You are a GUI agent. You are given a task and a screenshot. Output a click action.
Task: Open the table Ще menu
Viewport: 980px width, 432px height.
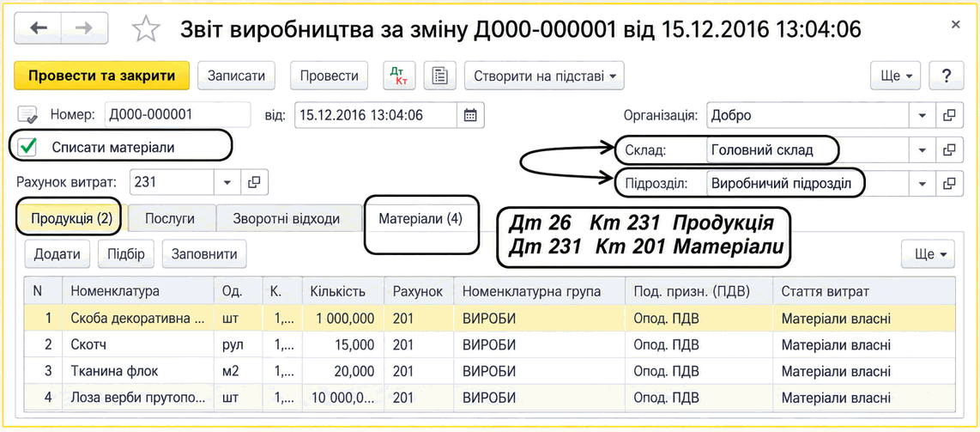[x=929, y=254]
